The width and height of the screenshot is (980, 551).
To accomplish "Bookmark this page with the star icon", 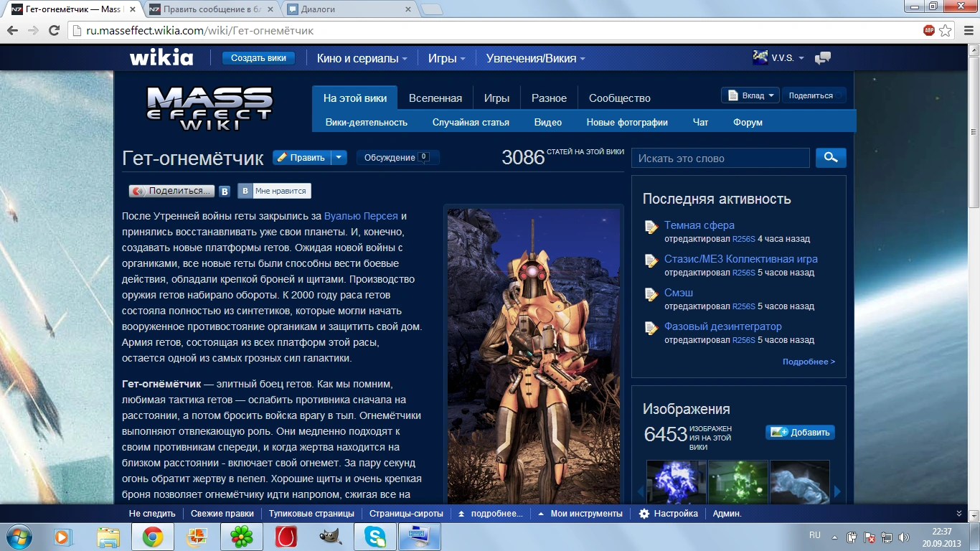I will pyautogui.click(x=946, y=31).
